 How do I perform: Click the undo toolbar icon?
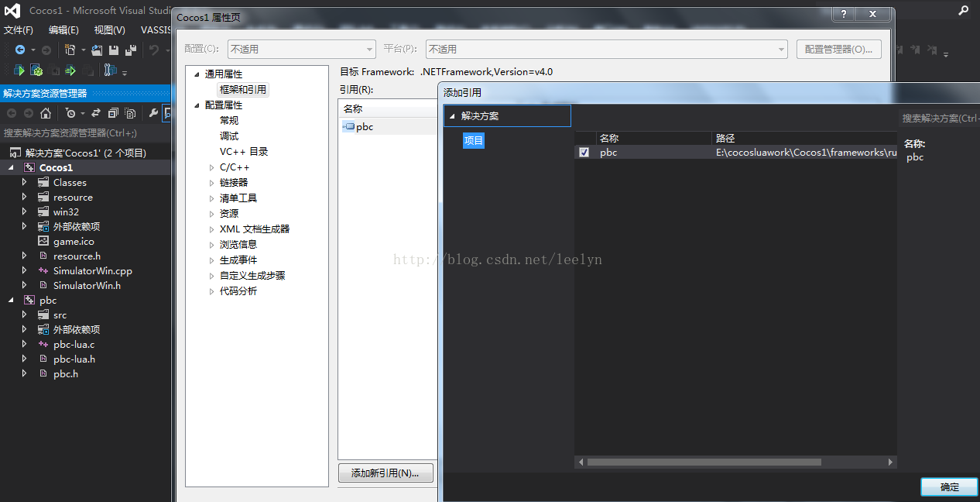tap(154, 50)
